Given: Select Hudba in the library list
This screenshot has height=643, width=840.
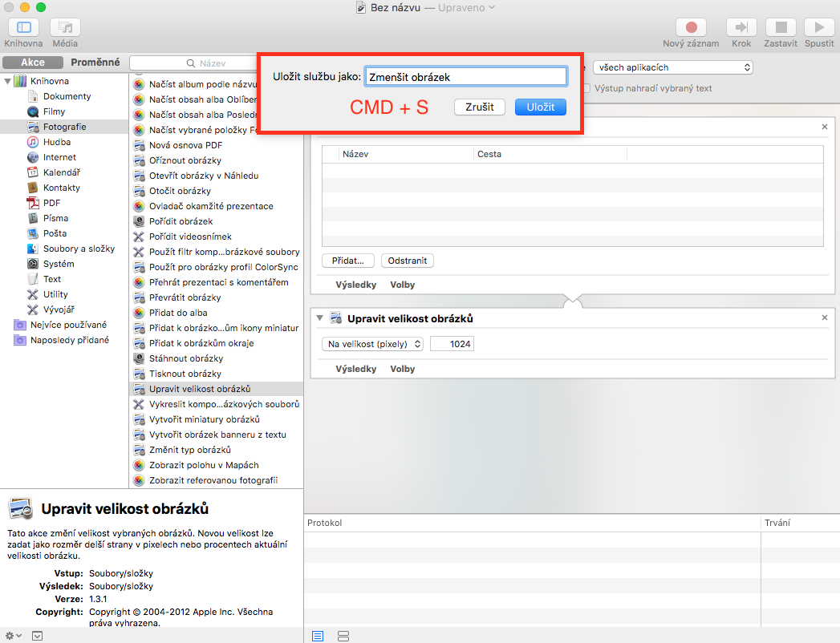Looking at the screenshot, I should click(x=57, y=142).
